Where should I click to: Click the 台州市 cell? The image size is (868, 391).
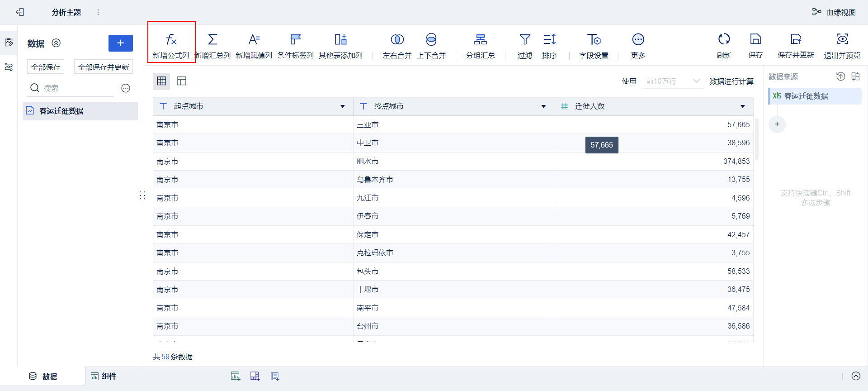(453, 326)
